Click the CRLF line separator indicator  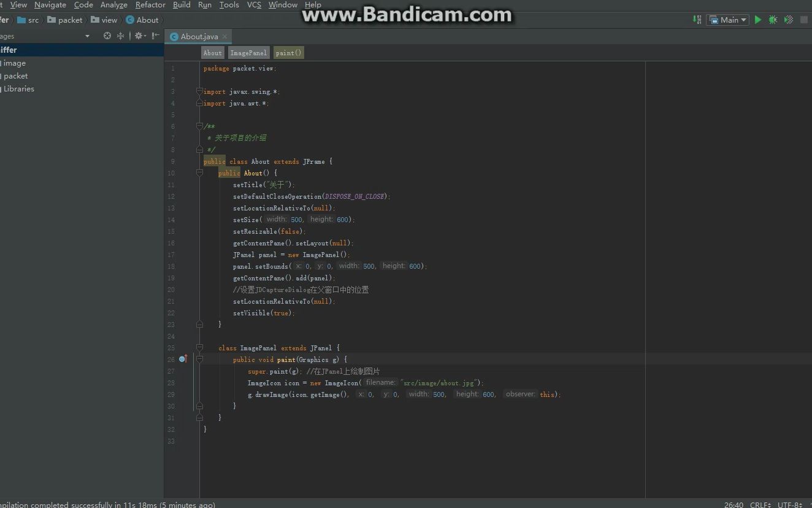[x=760, y=504]
